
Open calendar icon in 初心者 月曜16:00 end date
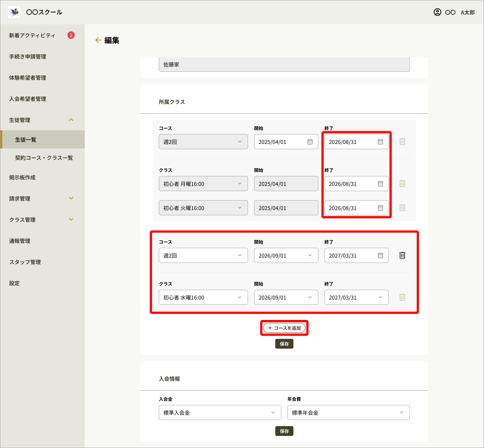coord(380,184)
